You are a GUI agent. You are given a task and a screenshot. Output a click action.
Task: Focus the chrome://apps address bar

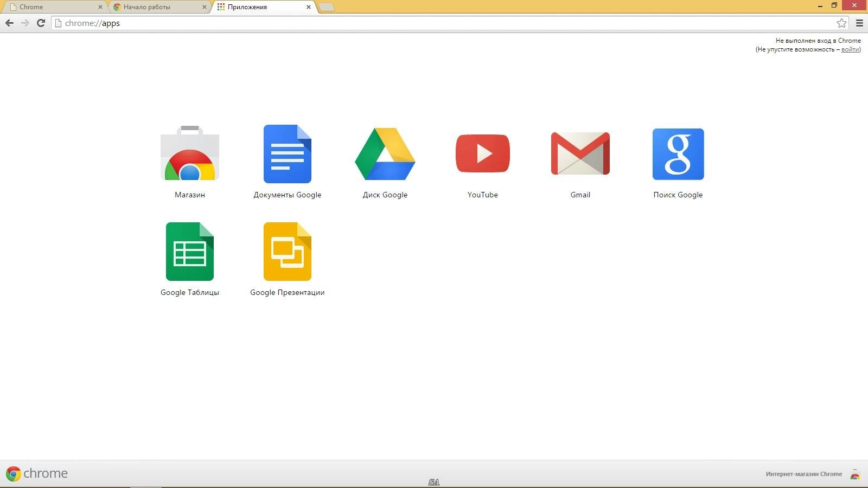[450, 23]
